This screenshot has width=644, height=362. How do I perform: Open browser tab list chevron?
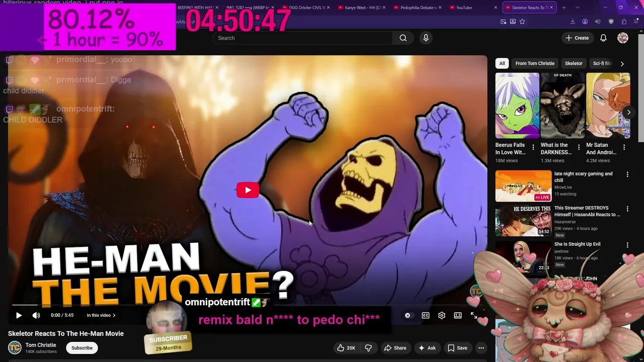tap(578, 8)
